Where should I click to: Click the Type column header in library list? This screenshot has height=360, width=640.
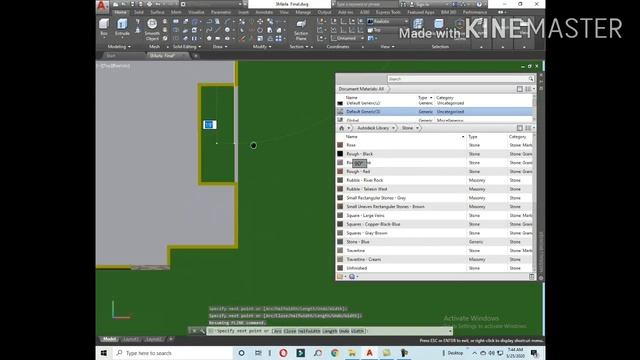(x=473, y=137)
